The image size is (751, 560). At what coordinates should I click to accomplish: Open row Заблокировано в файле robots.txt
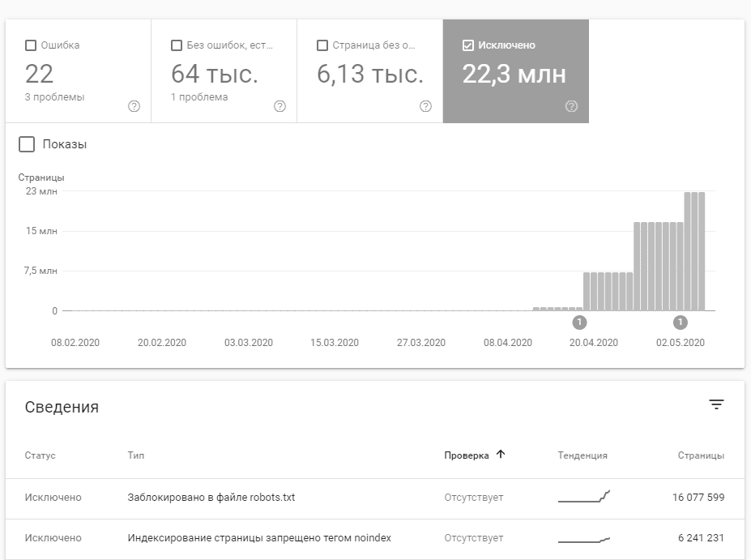tap(211, 497)
